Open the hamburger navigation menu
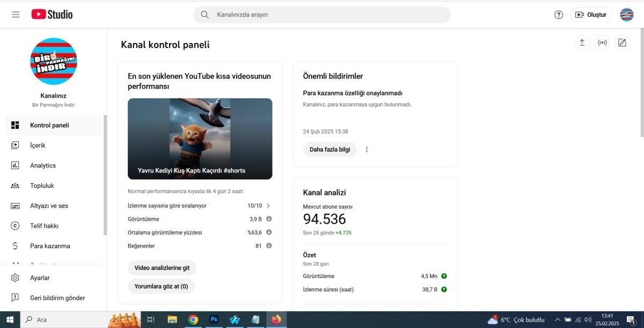The width and height of the screenshot is (644, 328). point(16,14)
